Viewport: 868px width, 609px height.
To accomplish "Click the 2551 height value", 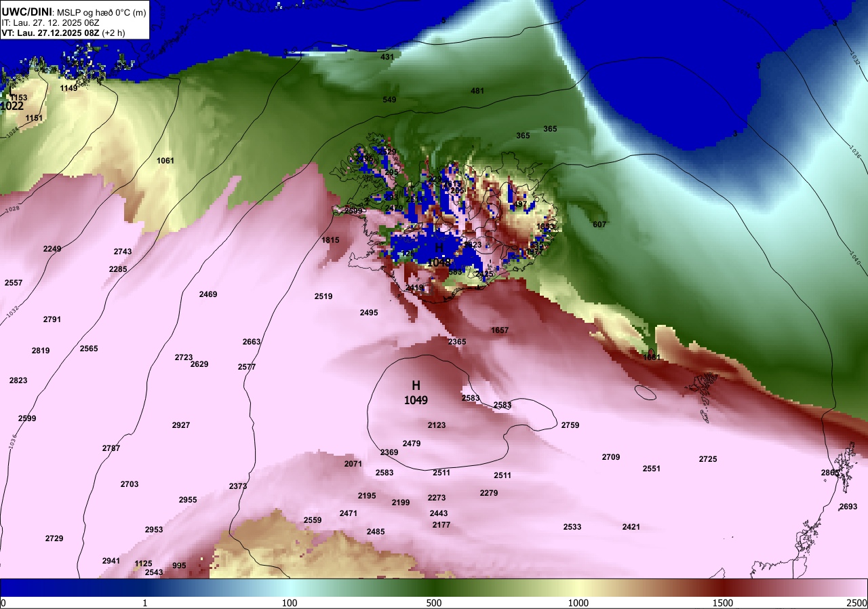I will pyautogui.click(x=652, y=469).
